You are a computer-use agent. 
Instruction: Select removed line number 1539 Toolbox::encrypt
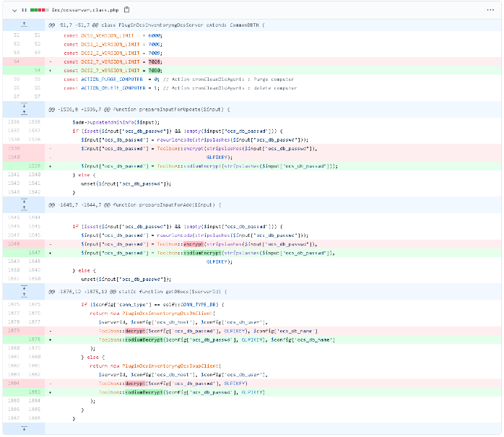pyautogui.click(x=14, y=148)
